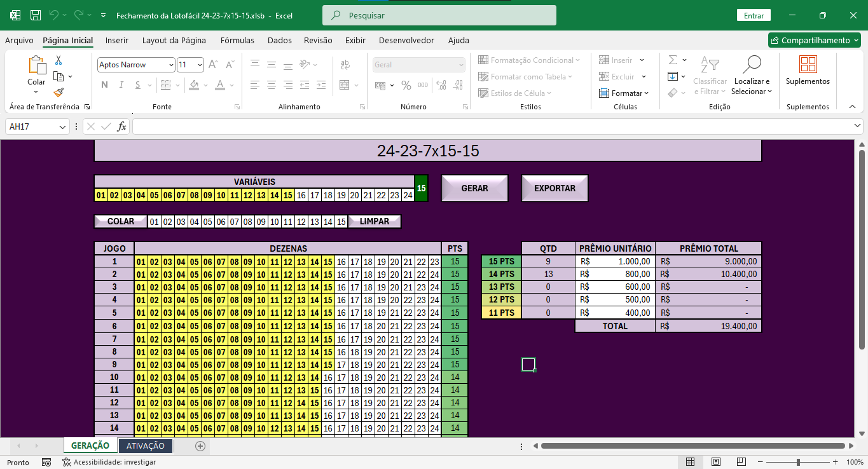Click in the Pesquisar search box

pyautogui.click(x=439, y=15)
